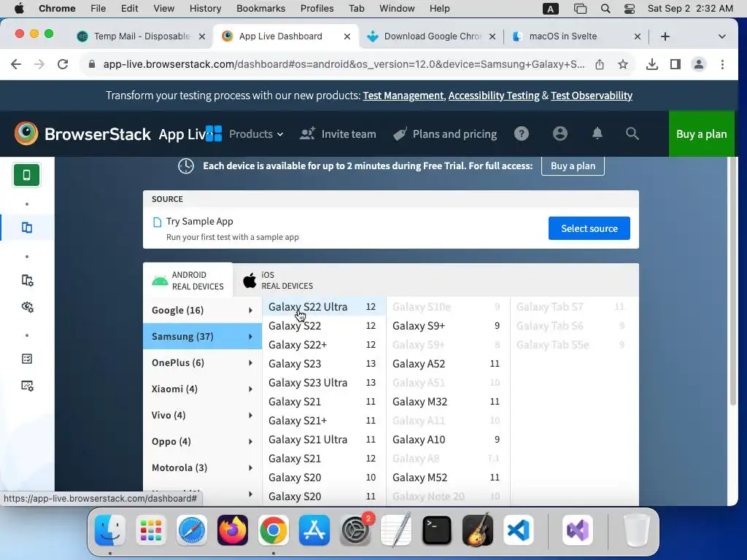Click Invite team in header
This screenshot has height=560, width=747.
click(338, 134)
